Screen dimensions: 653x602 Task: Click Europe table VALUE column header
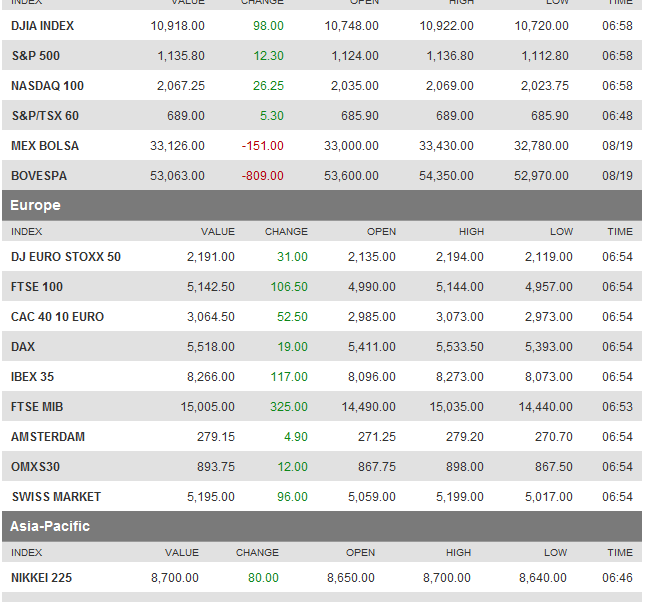point(218,231)
